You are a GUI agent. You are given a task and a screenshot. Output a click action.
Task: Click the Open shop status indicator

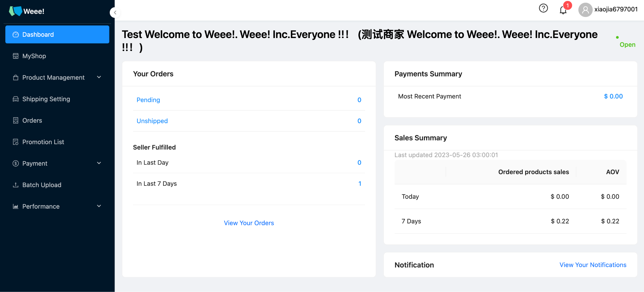[627, 45]
